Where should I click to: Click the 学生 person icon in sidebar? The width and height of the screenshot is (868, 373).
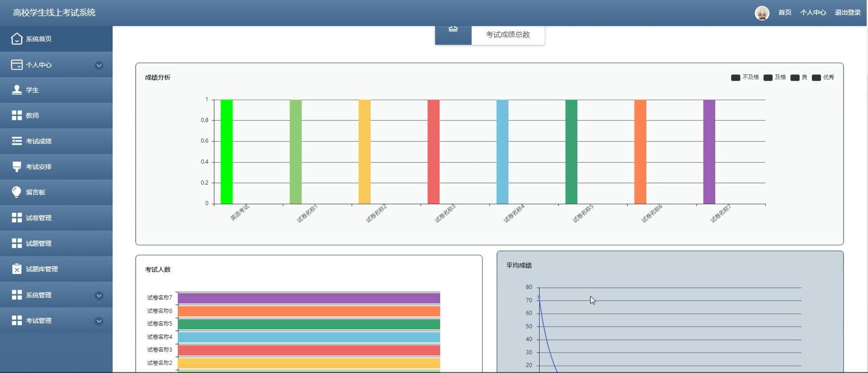[17, 90]
